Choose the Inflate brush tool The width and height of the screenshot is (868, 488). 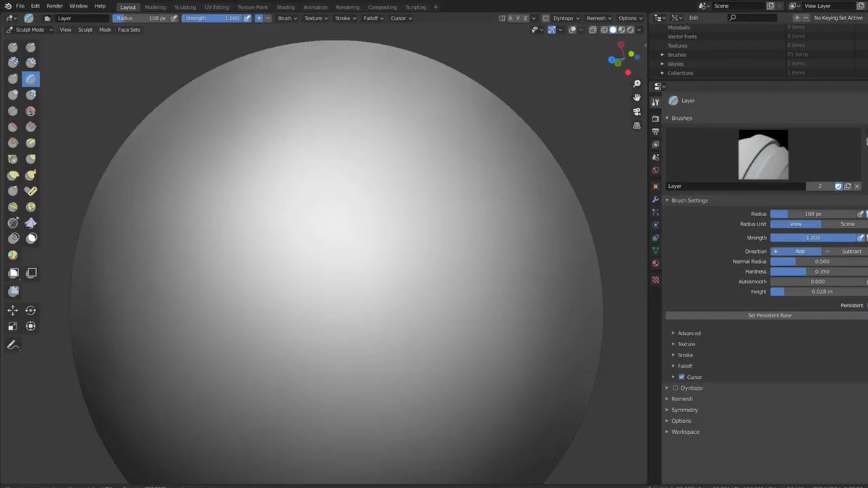13,95
